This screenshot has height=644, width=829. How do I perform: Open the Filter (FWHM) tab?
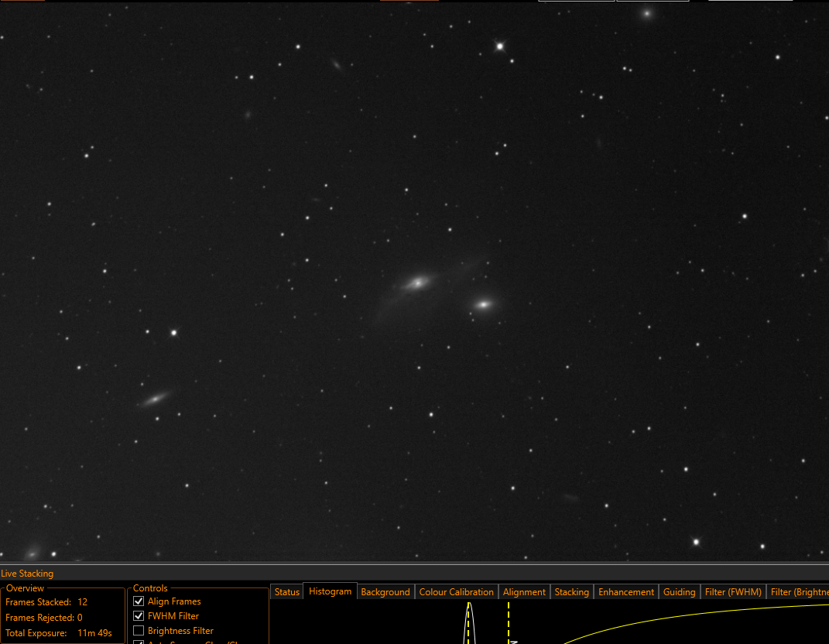(x=733, y=591)
